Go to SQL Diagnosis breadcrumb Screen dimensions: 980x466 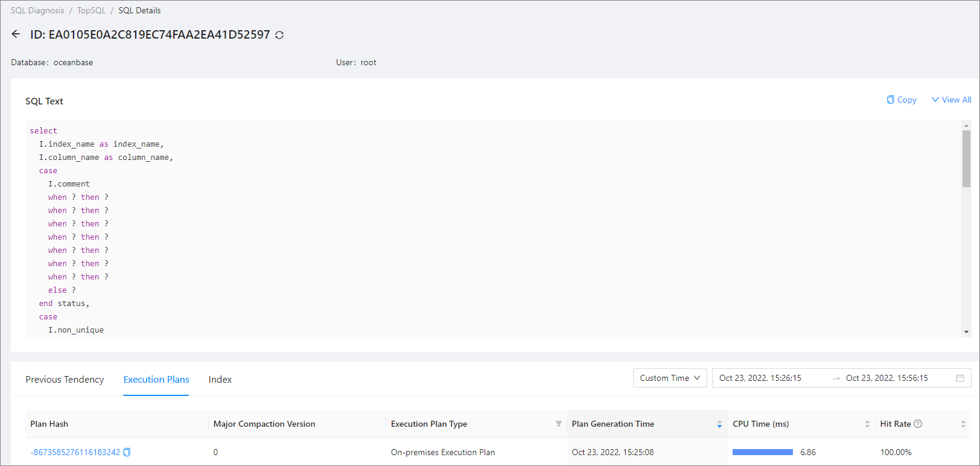(x=37, y=10)
